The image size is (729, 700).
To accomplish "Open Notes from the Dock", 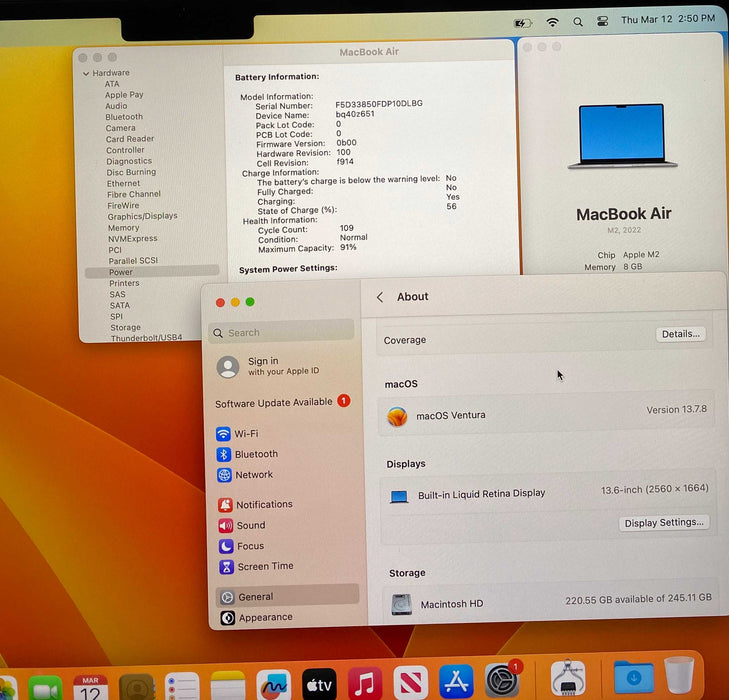I will [228, 686].
